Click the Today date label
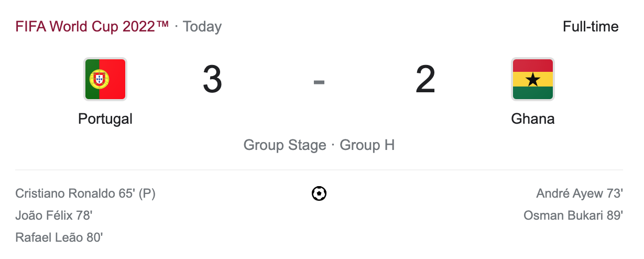 coord(202,27)
